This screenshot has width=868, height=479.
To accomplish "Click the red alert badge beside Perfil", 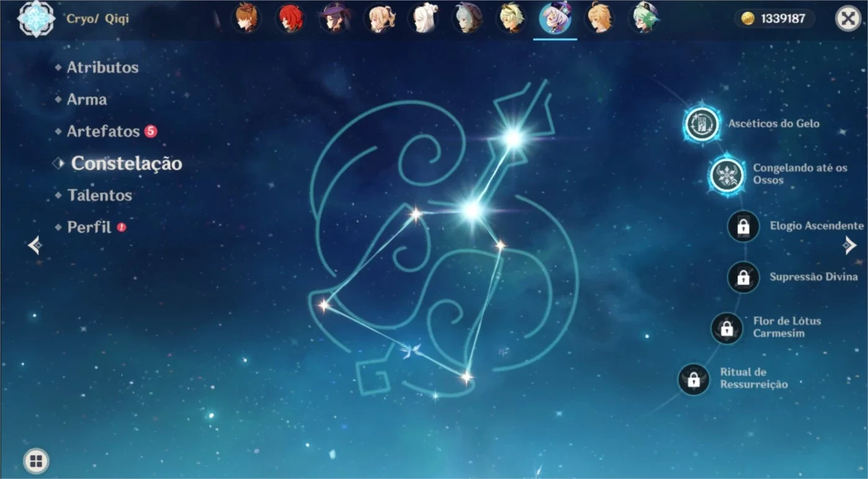I will pos(122,227).
